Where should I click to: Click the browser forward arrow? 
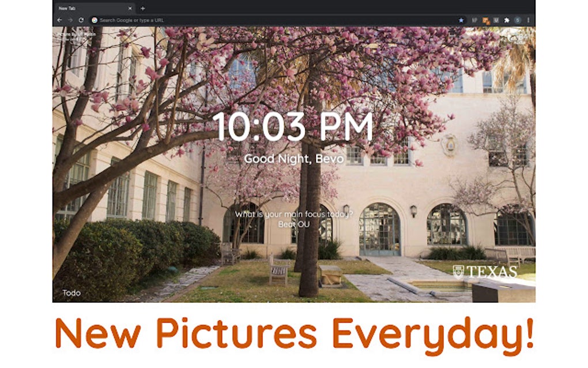(x=70, y=20)
